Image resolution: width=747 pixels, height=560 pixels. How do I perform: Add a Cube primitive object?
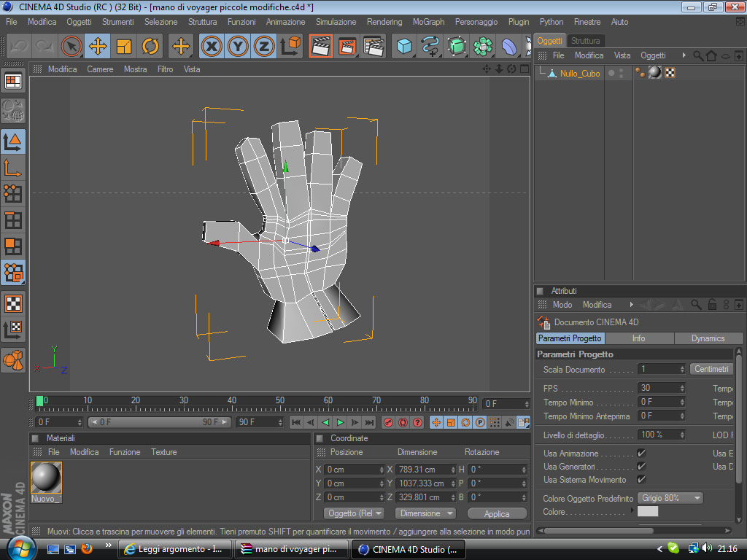[x=403, y=47]
